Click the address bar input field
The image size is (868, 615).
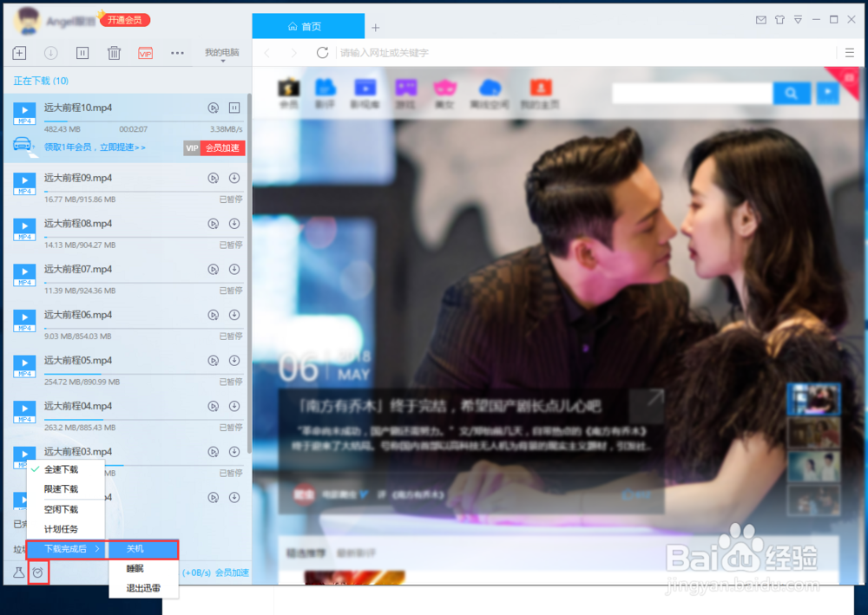coord(584,53)
